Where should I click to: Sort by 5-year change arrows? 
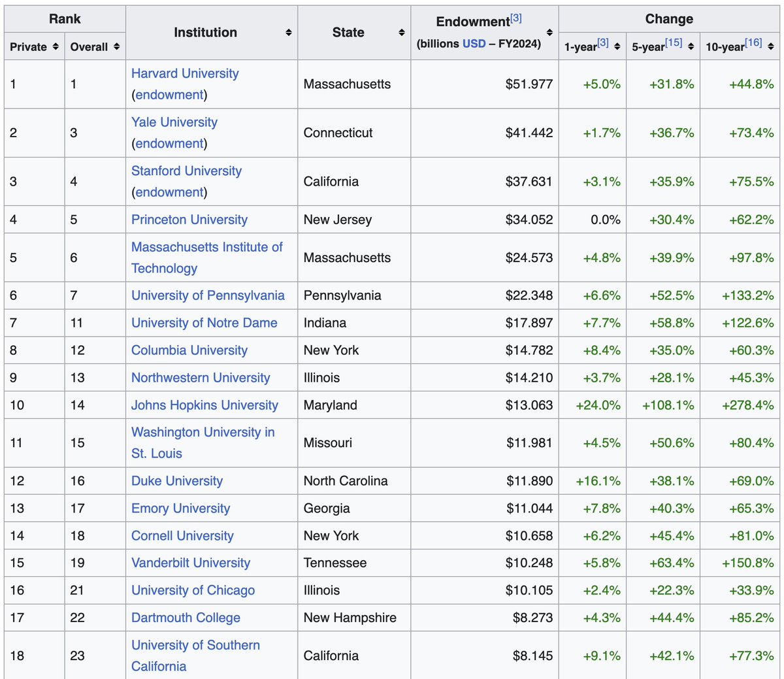point(691,47)
